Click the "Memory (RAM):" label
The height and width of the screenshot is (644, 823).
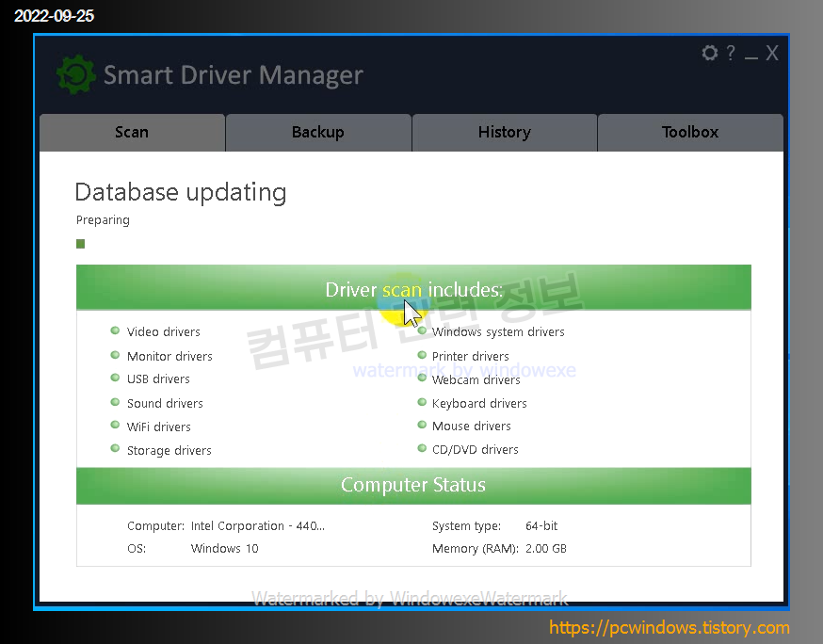click(476, 549)
